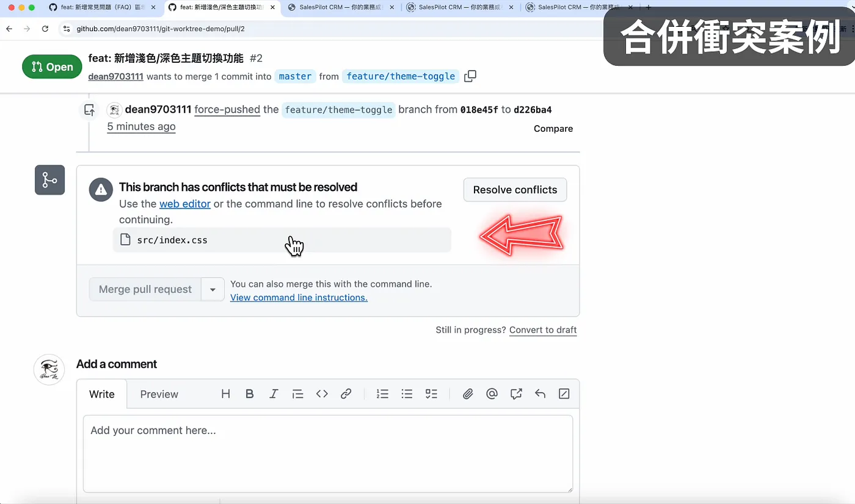Open dean9703111 profile in the PR header
Screen dimensions: 855x504
pos(115,76)
